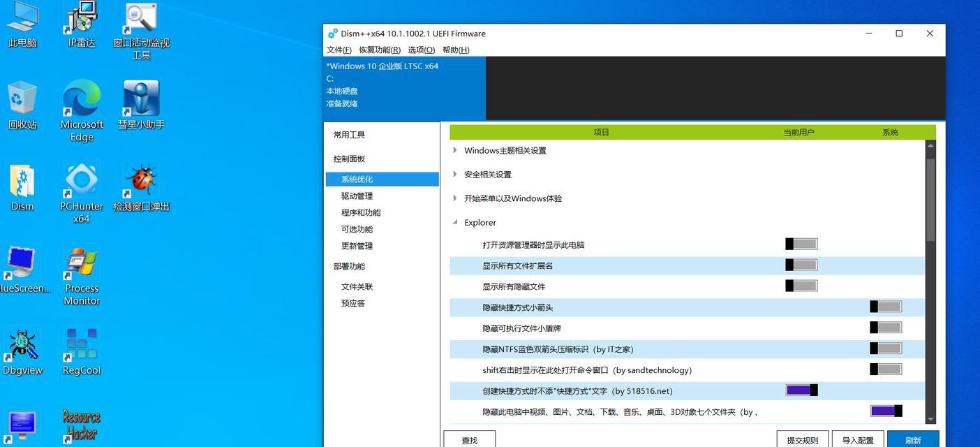
Task: Open 程序和功能 in sidebar
Action: pyautogui.click(x=361, y=213)
